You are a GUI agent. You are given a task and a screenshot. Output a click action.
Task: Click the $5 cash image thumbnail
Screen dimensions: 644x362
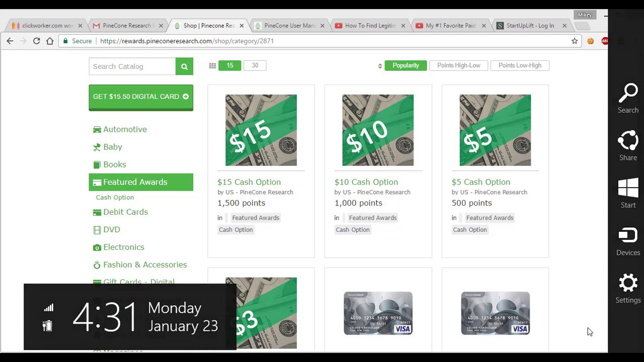pyautogui.click(x=495, y=130)
